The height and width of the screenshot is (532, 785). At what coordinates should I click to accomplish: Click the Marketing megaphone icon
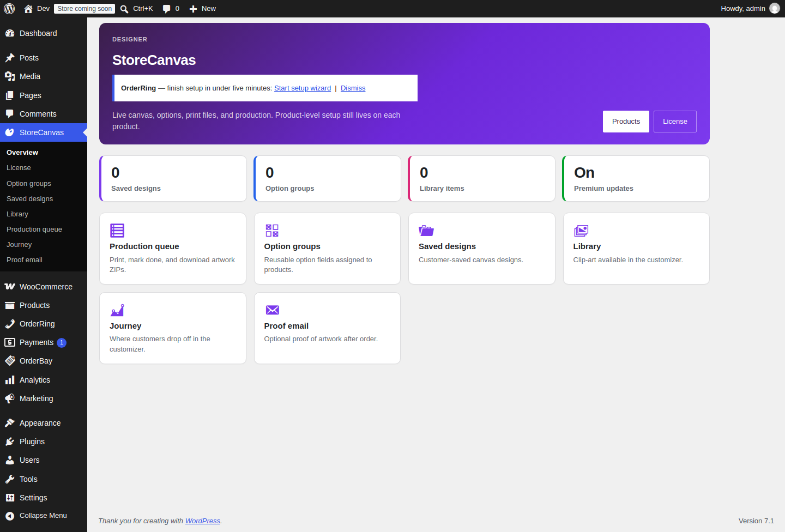click(10, 398)
